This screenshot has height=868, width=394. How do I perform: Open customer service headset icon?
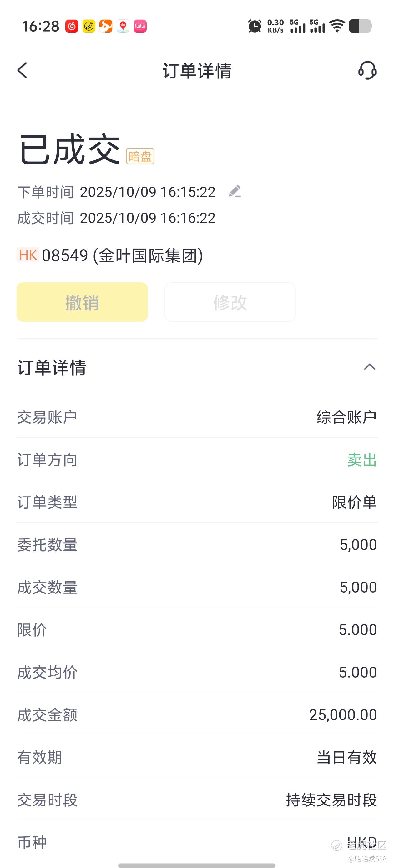point(367,70)
